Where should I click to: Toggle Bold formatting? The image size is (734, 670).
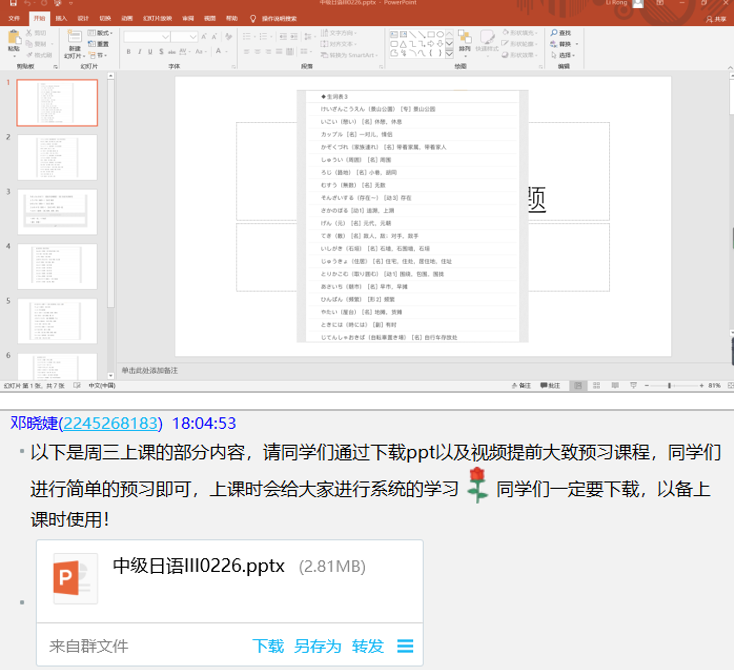[x=128, y=51]
